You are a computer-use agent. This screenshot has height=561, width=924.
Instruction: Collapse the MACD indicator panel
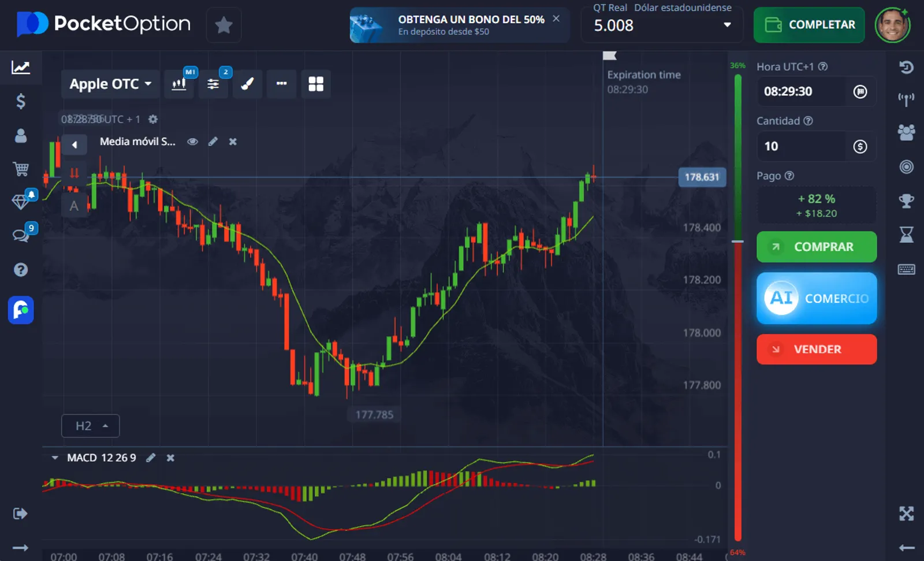point(55,458)
